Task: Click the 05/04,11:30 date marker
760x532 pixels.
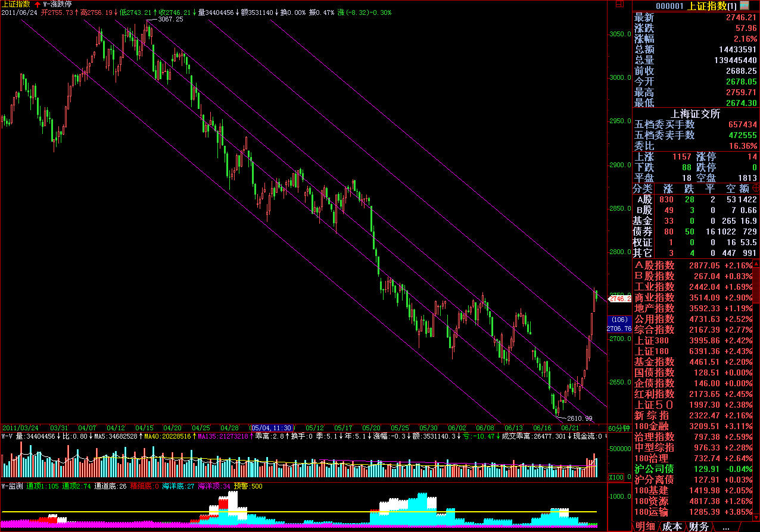Action: point(272,428)
